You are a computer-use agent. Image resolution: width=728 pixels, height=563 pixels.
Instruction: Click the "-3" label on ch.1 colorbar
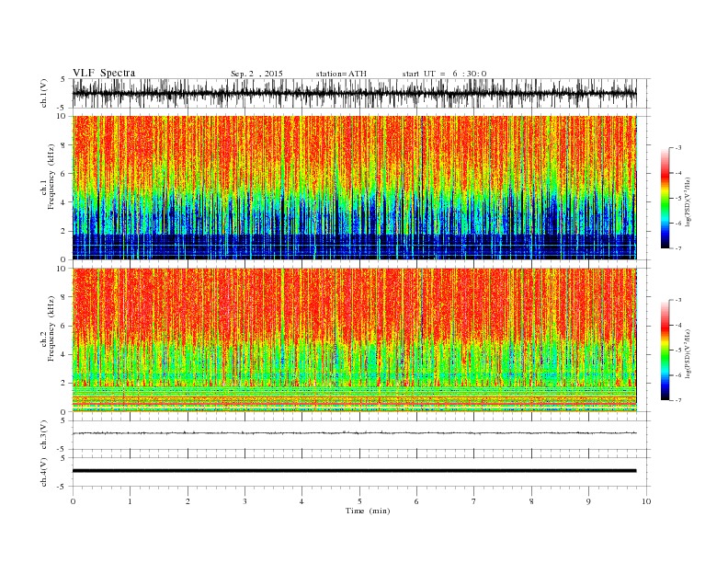point(678,148)
